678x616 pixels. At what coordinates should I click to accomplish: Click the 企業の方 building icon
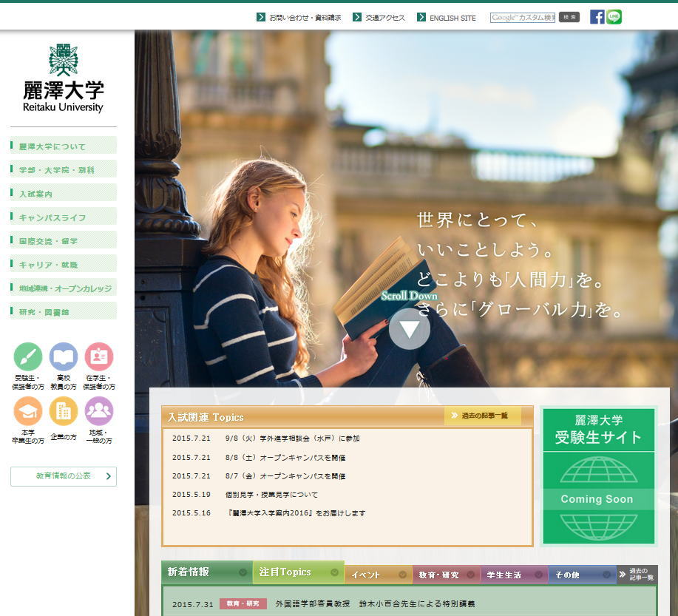click(x=64, y=411)
